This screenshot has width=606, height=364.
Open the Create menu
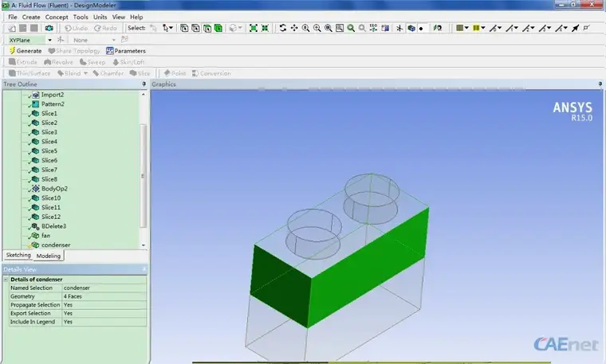(31, 17)
